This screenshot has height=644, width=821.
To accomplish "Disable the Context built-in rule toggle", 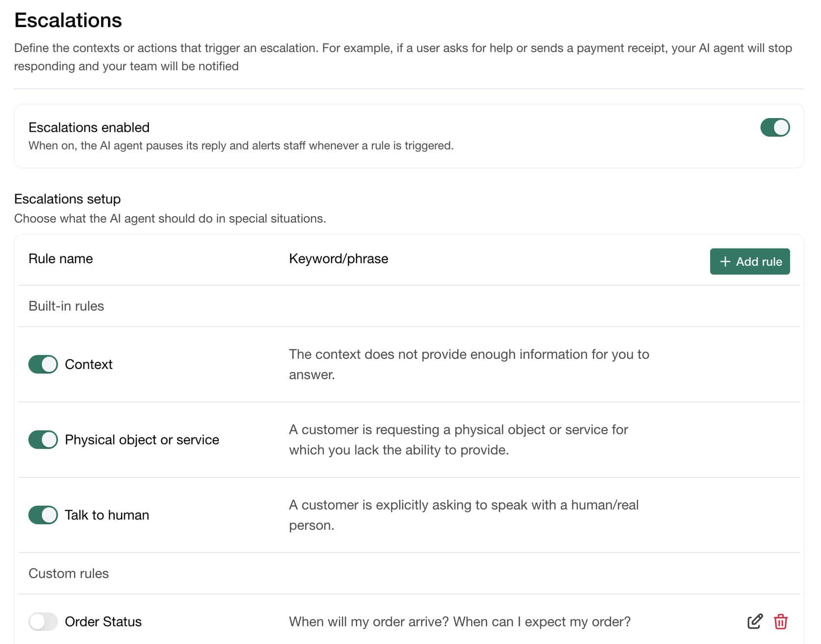I will 43,364.
